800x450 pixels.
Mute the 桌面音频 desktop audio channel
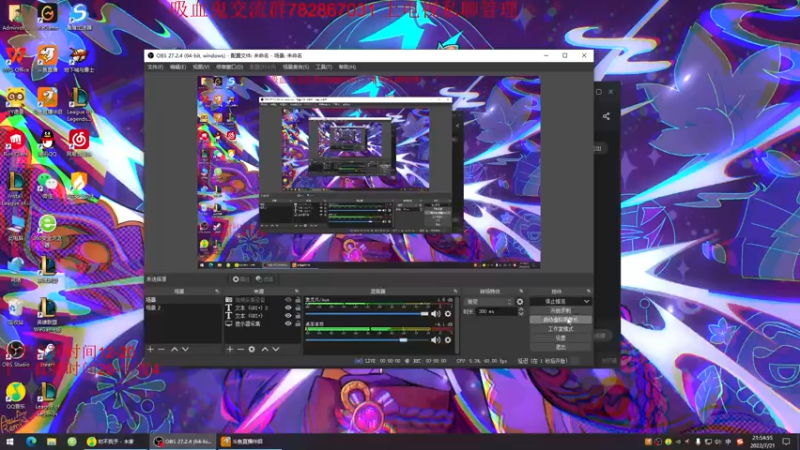pos(436,340)
